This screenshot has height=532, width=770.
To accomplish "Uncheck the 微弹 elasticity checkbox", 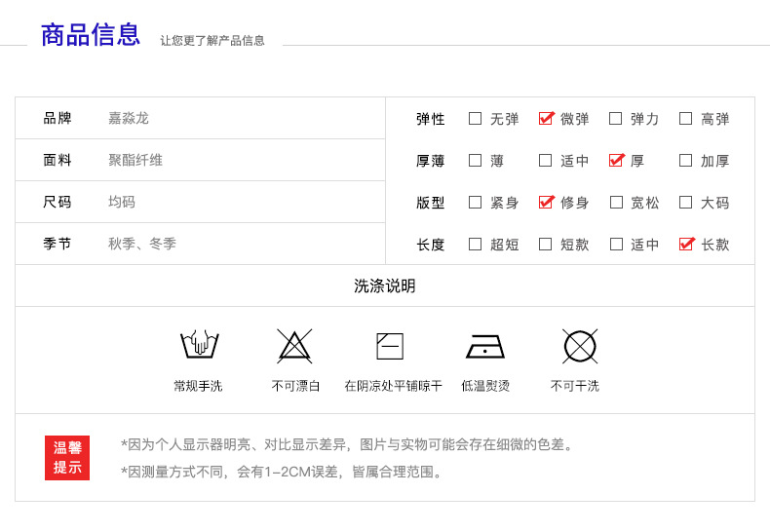I will click(x=546, y=118).
